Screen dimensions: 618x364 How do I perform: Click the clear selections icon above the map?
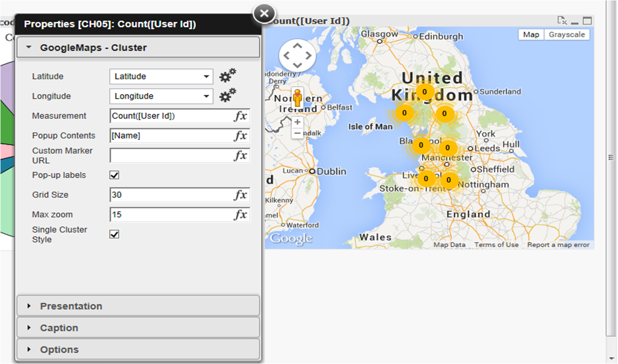point(562,20)
